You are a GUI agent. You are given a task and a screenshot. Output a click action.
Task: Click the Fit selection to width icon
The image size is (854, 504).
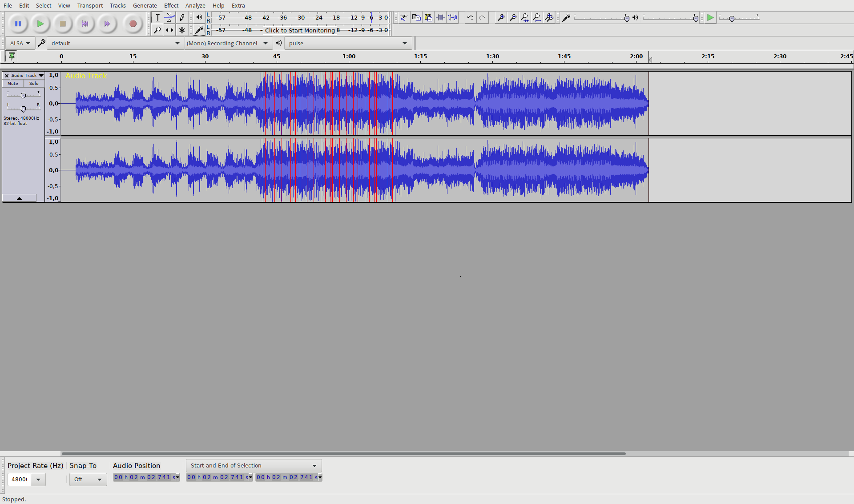coord(525,18)
